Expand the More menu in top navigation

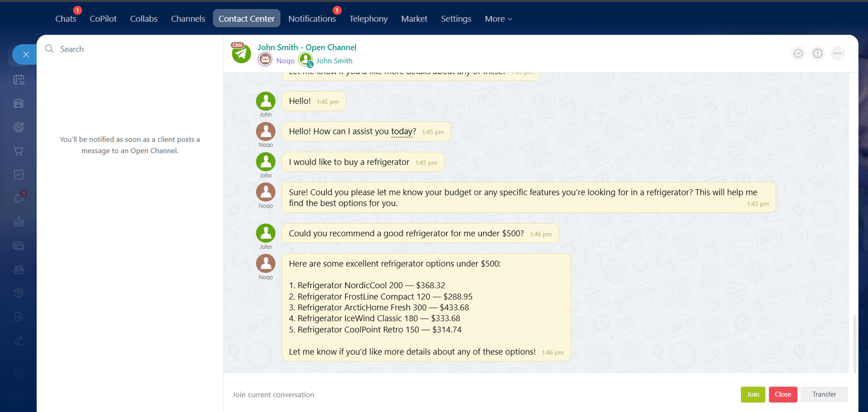498,19
